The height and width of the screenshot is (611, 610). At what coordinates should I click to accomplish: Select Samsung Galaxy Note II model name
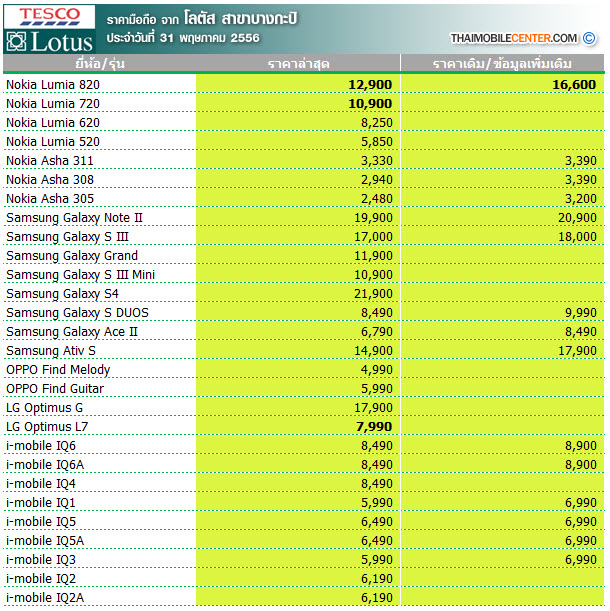click(74, 218)
